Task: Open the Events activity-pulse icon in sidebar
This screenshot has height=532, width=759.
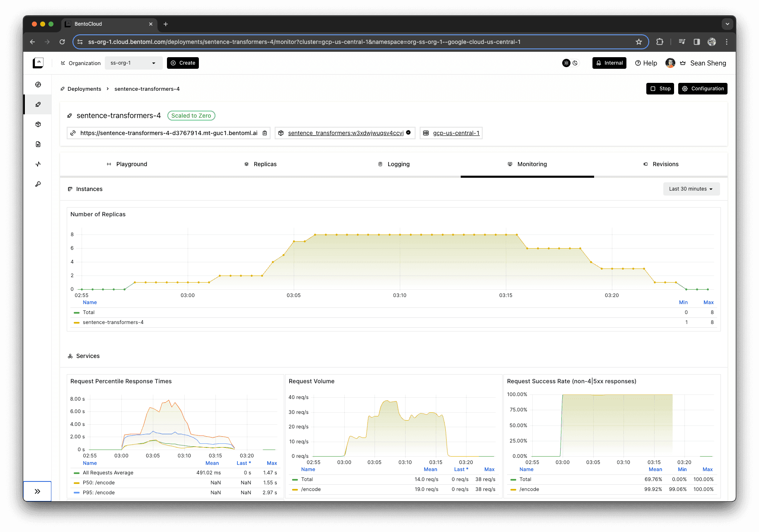Action: (x=38, y=164)
